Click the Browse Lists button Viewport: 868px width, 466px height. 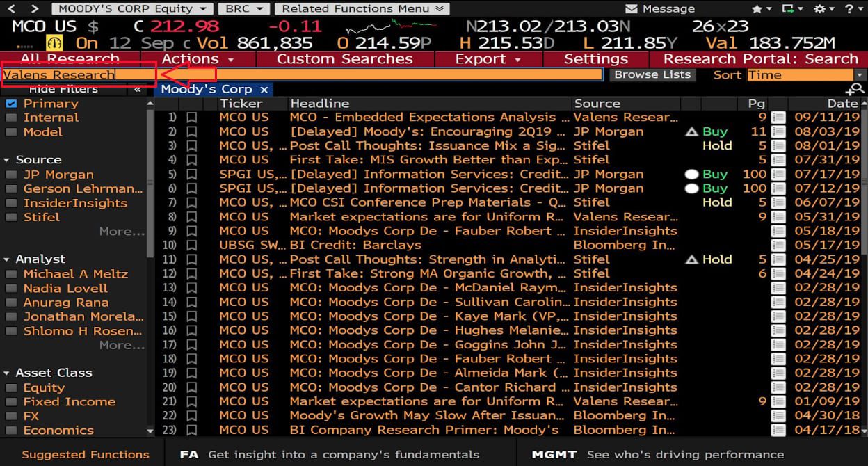pos(652,74)
